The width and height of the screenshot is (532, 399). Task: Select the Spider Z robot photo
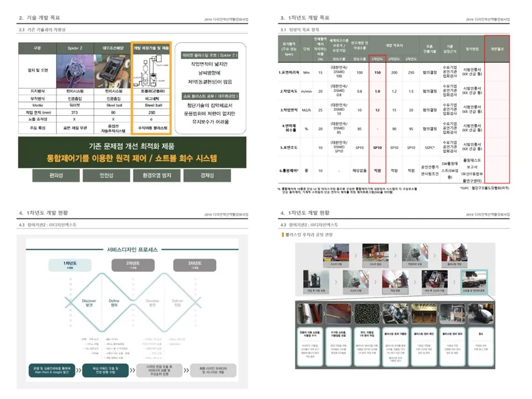coord(75,71)
